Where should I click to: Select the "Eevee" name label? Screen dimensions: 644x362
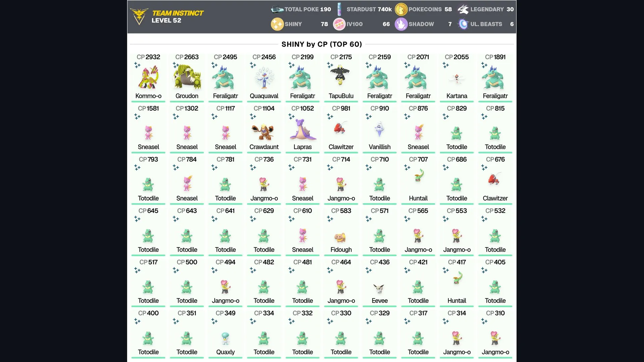click(x=380, y=301)
